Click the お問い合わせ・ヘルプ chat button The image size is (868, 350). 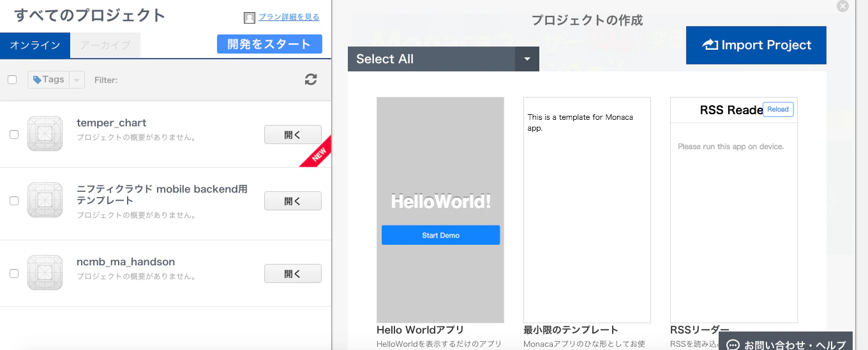[x=786, y=342]
